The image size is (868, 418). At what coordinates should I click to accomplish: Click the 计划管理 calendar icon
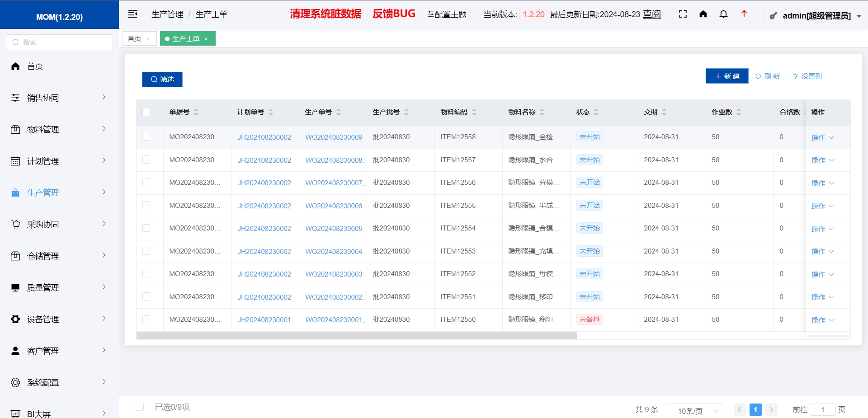coord(15,161)
